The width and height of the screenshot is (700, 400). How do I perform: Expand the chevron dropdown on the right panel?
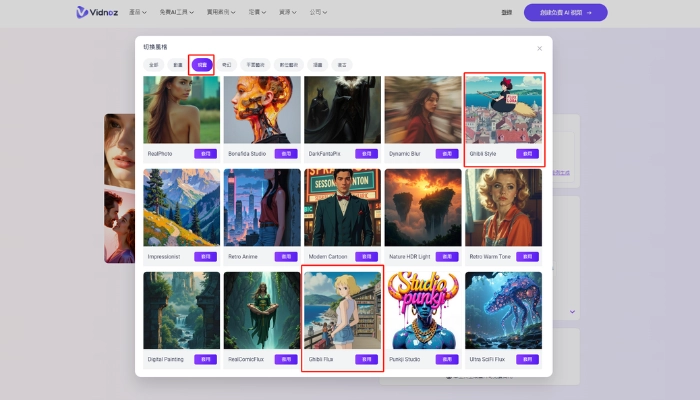572,312
